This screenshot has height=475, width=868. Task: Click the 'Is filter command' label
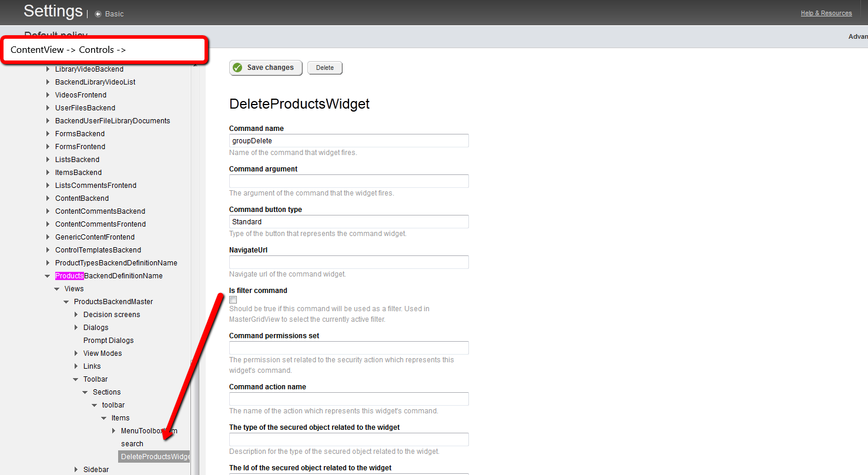pos(258,291)
